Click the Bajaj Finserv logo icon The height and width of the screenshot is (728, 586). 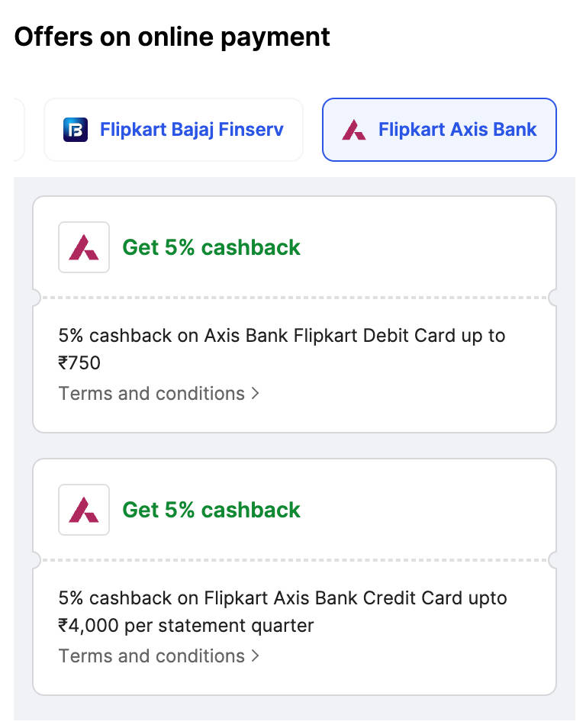pos(76,130)
